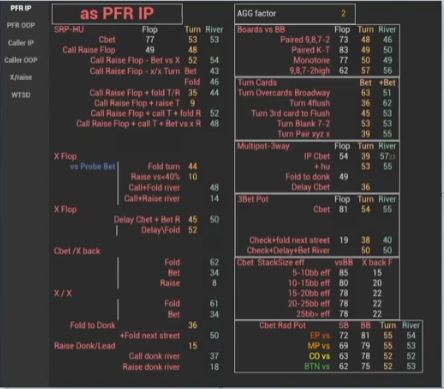Viewport: 444px width, 389px height.
Task: Click the 'Turn 4flush' label
Action: click(x=310, y=103)
